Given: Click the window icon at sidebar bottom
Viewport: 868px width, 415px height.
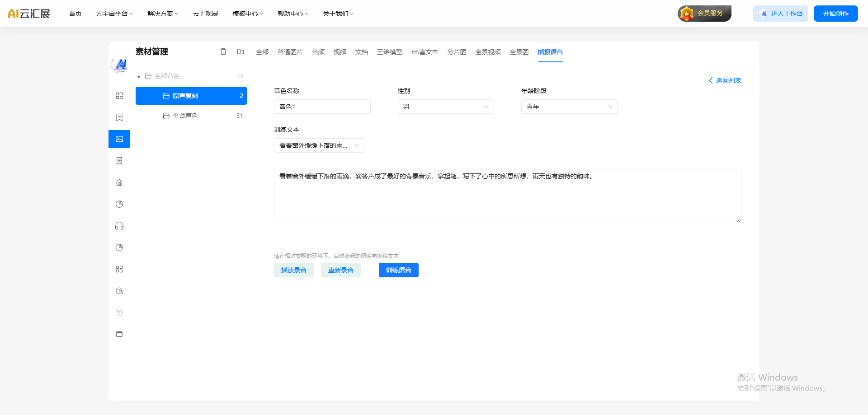Looking at the screenshot, I should click(x=119, y=334).
